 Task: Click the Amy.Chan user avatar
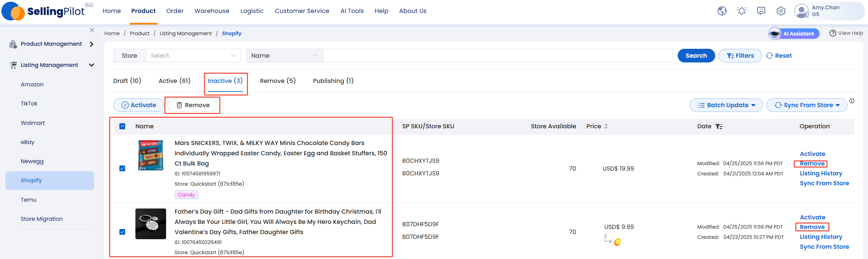(x=801, y=11)
